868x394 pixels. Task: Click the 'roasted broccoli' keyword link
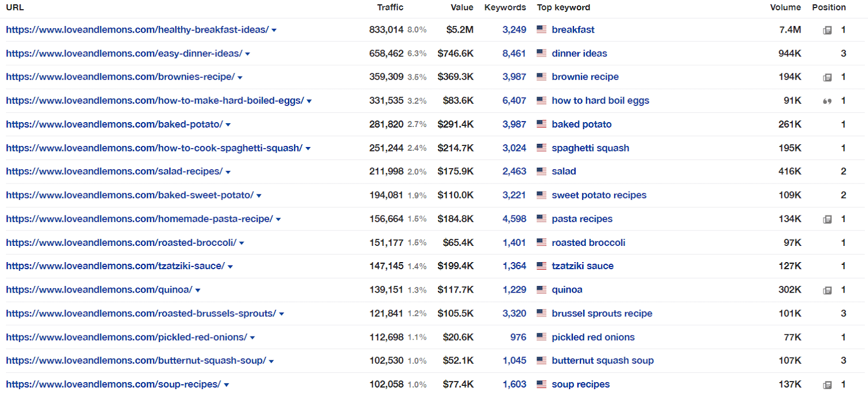click(589, 243)
